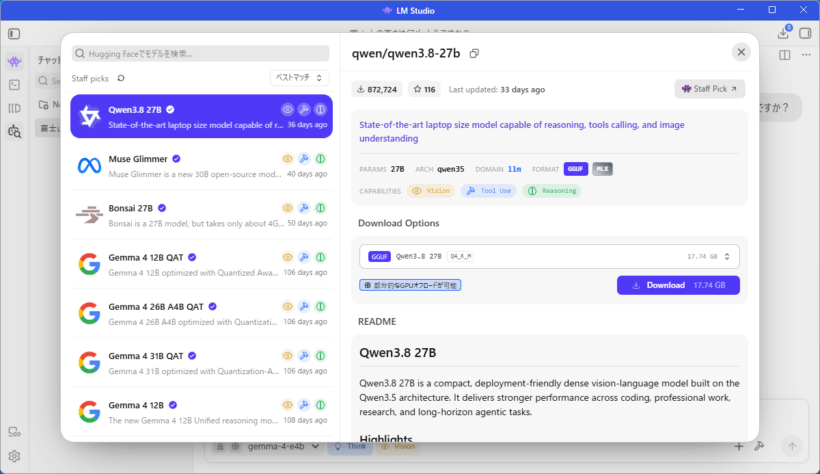This screenshot has width=820, height=474.
Task: Click the qwen35 architecture value
Action: pos(451,169)
